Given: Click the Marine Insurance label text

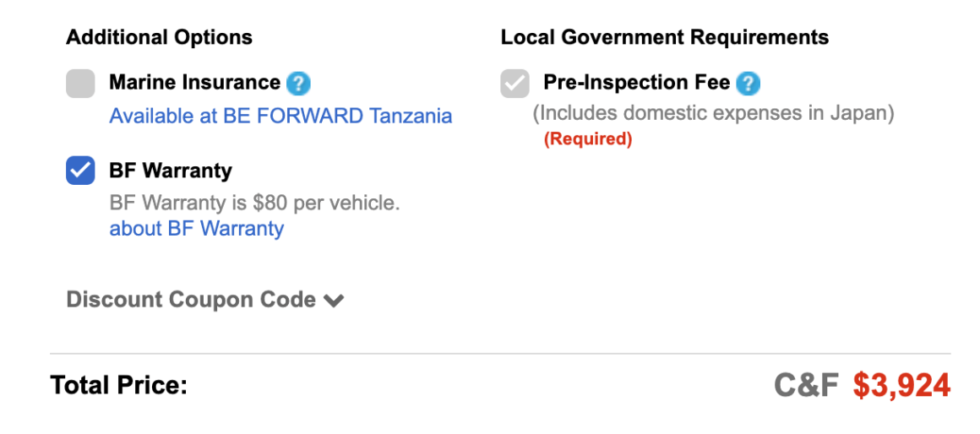Looking at the screenshot, I should [194, 83].
